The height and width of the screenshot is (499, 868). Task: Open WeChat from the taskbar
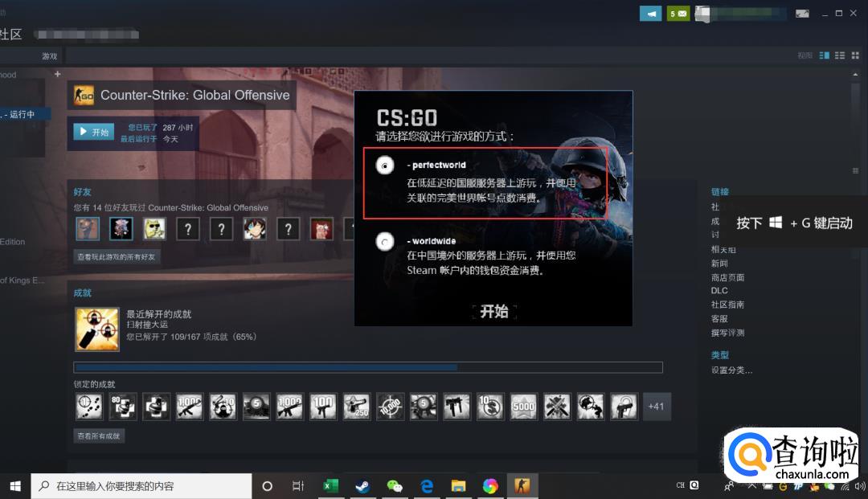[x=395, y=486]
